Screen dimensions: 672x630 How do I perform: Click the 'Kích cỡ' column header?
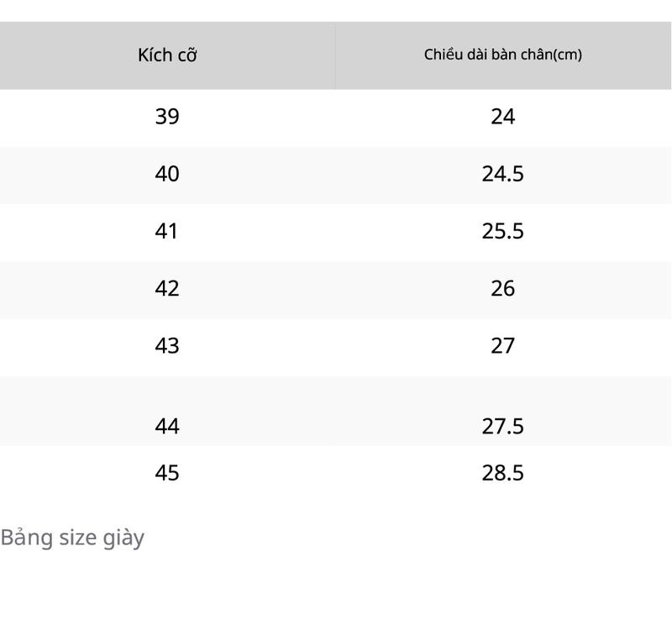(167, 55)
